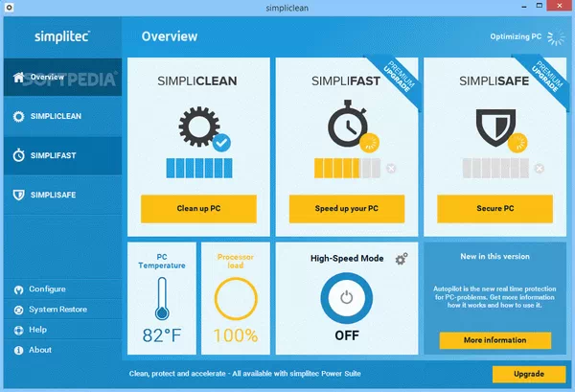Image resolution: width=575 pixels, height=392 pixels.
Task: Click the Optimizing PC status text
Action: (x=516, y=36)
